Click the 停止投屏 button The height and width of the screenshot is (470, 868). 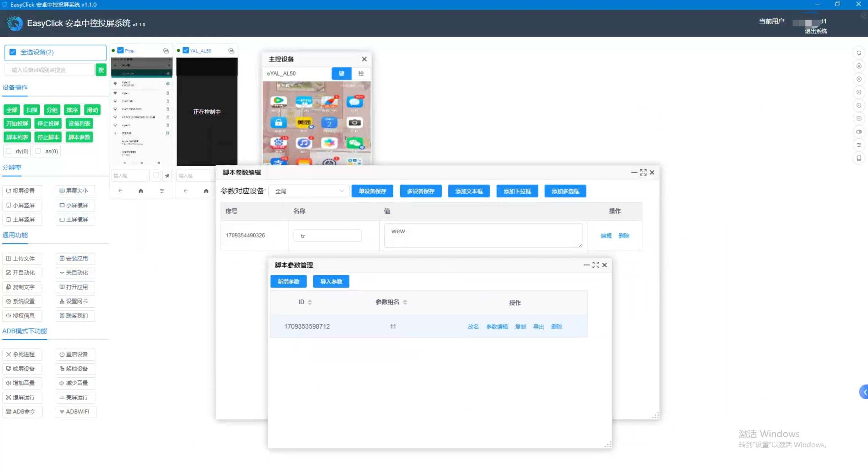point(48,124)
